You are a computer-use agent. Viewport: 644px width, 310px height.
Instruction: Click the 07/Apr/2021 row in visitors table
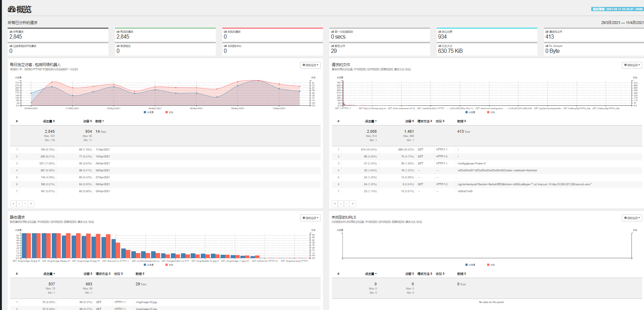(165, 178)
